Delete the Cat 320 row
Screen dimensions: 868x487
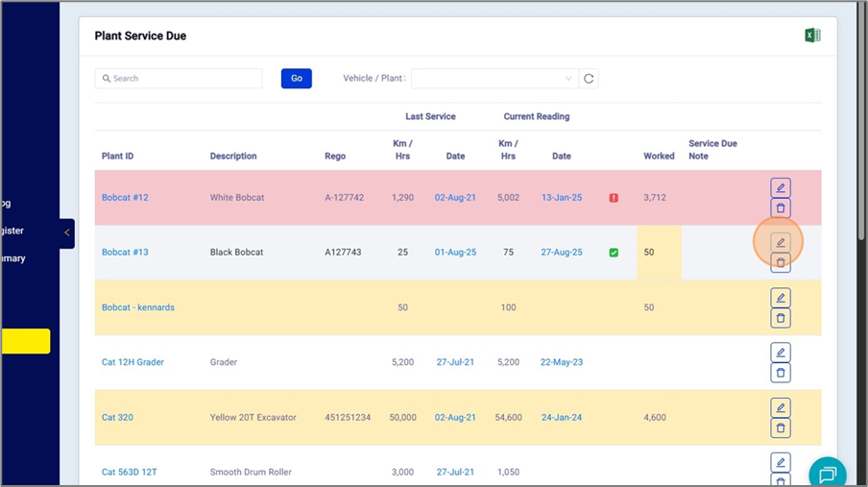pos(781,428)
